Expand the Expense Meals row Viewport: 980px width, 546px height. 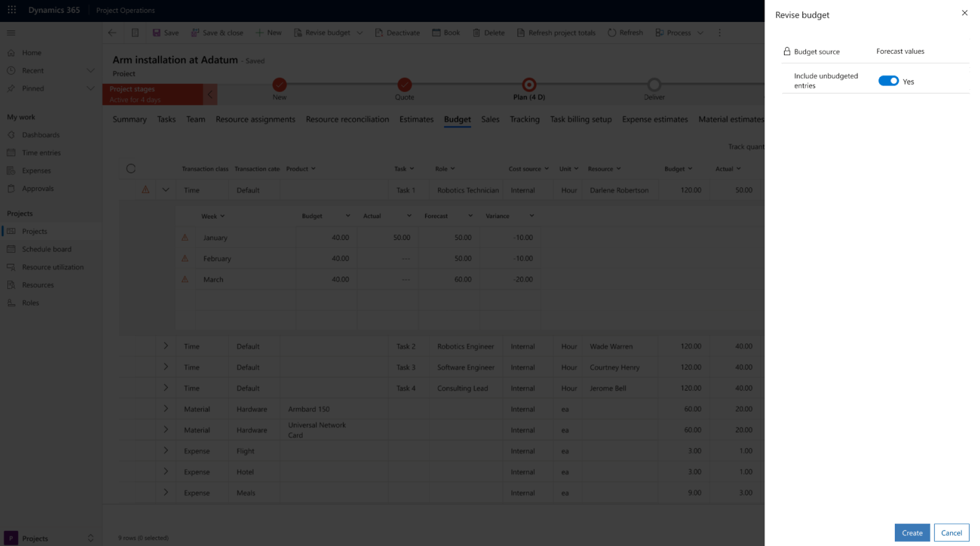tap(166, 492)
